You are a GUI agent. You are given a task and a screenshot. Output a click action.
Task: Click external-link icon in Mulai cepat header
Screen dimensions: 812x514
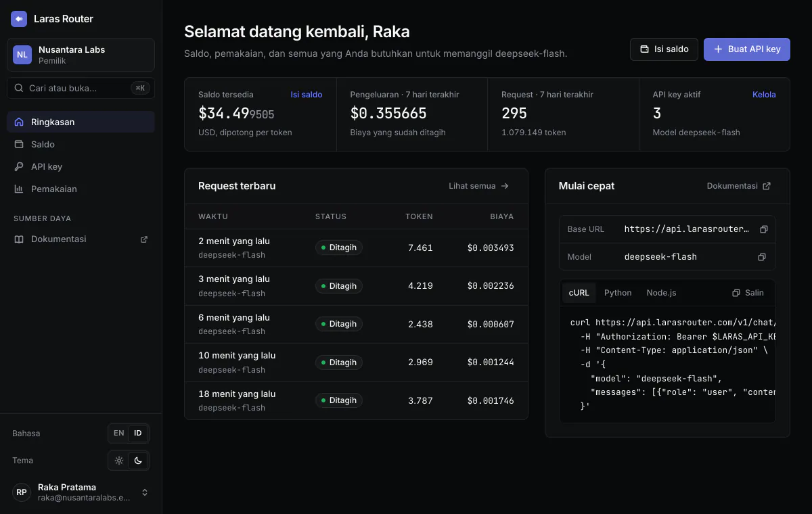(767, 186)
